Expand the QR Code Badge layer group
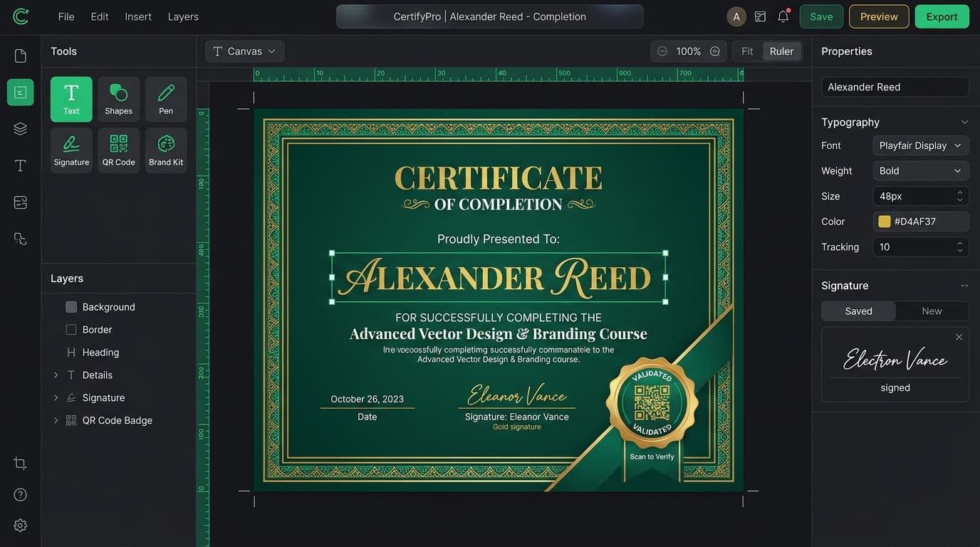 (56, 420)
